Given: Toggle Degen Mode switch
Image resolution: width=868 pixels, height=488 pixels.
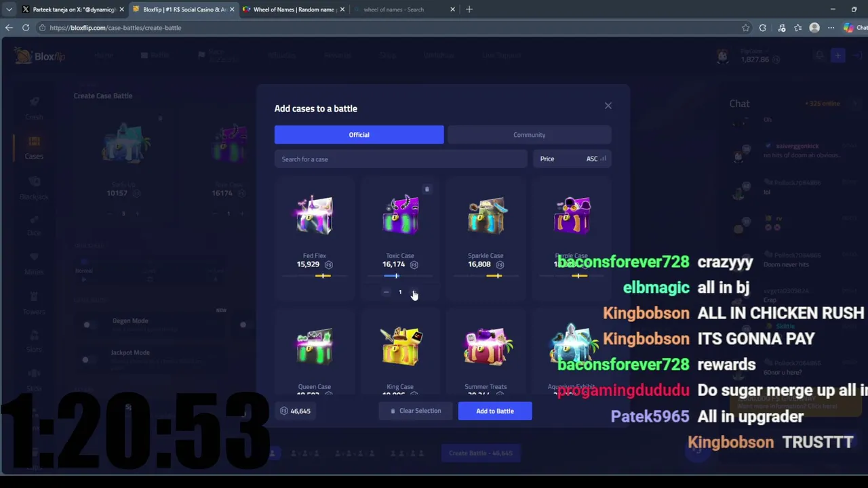Looking at the screenshot, I should [x=87, y=325].
